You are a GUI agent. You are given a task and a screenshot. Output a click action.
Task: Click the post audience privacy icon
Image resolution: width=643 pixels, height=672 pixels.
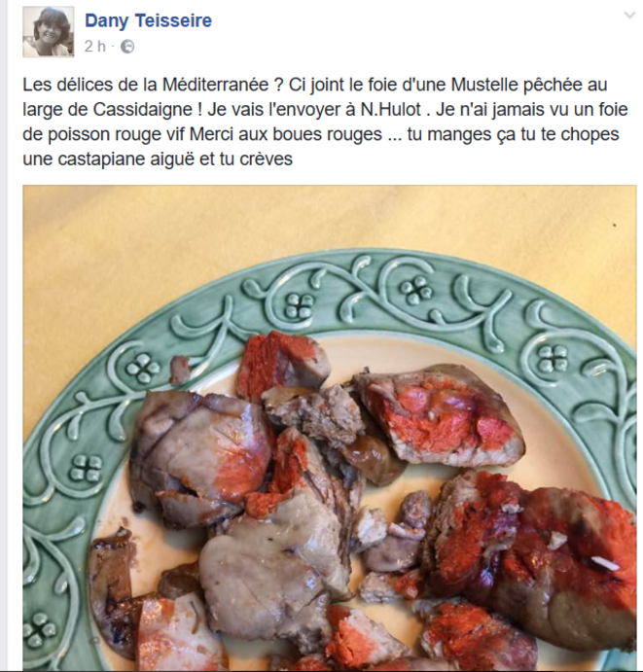click(127, 47)
